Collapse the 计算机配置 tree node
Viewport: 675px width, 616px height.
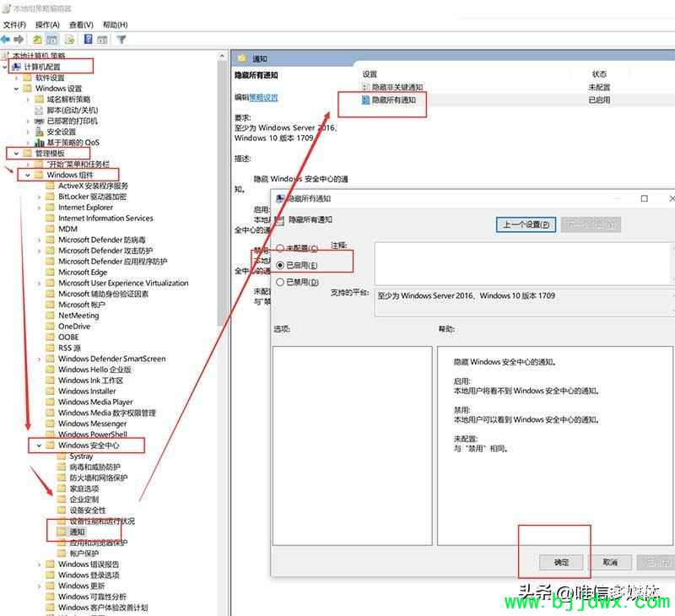(5, 67)
